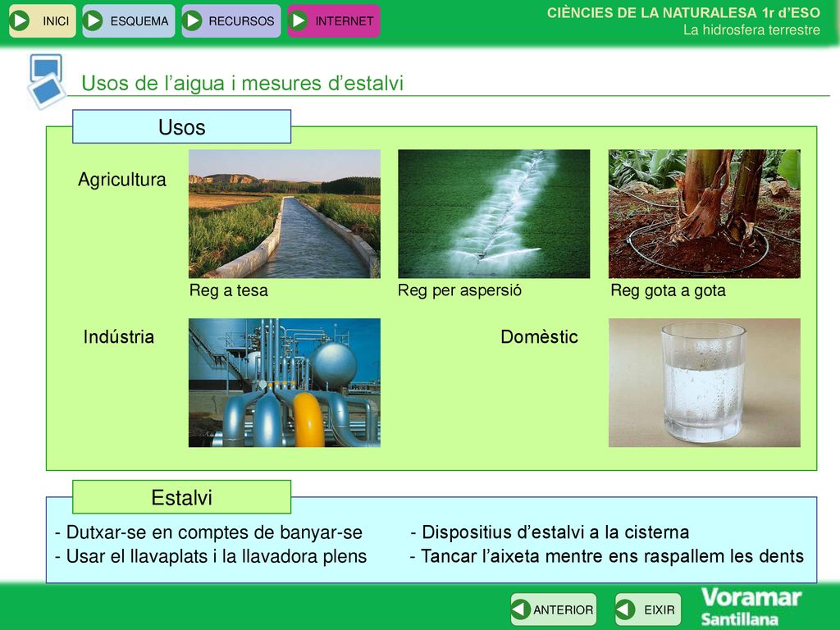
Task: Click the Voramar Santillana logo
Action: [x=751, y=606]
